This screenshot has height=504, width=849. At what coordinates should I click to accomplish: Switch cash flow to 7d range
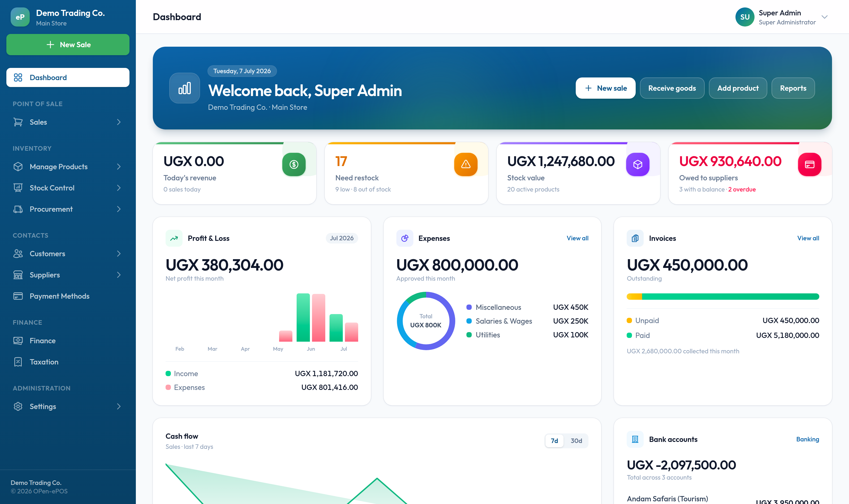[x=554, y=441]
